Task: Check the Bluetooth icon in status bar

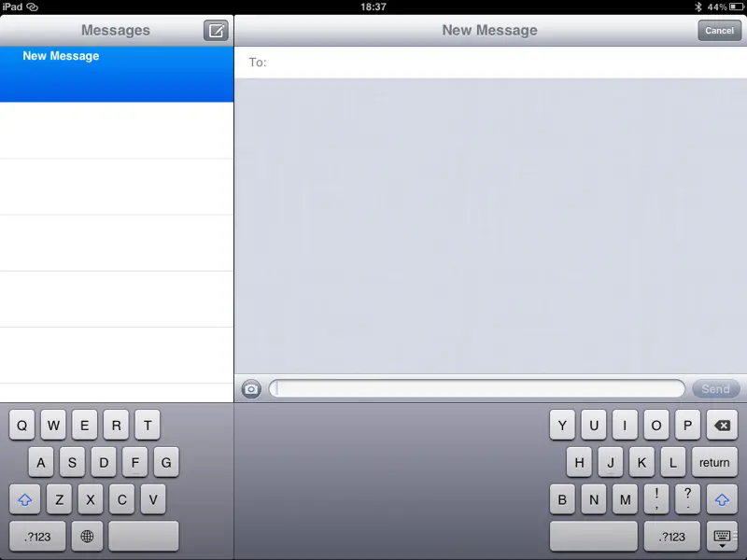Action: pos(698,7)
